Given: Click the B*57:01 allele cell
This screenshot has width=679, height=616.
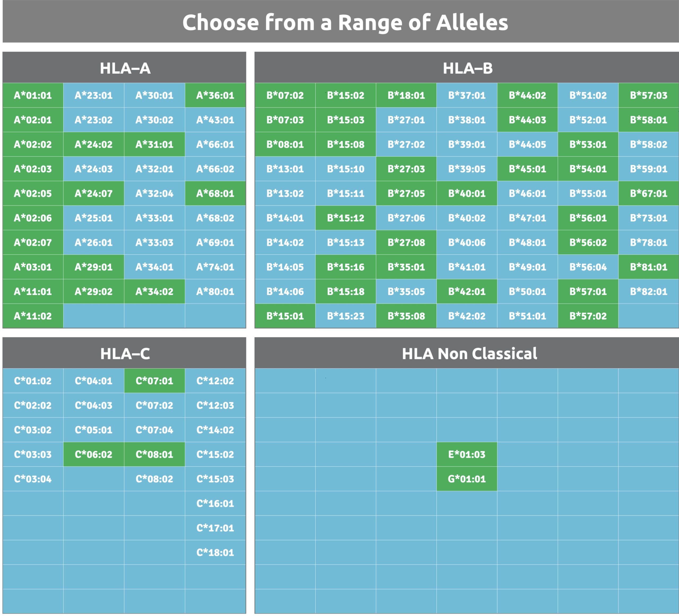Looking at the screenshot, I should click(588, 291).
